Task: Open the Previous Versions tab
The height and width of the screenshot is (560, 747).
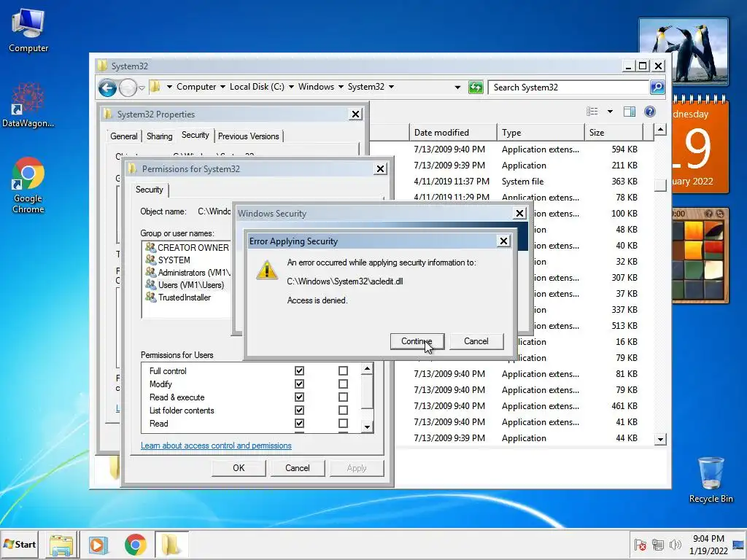Action: (x=248, y=136)
